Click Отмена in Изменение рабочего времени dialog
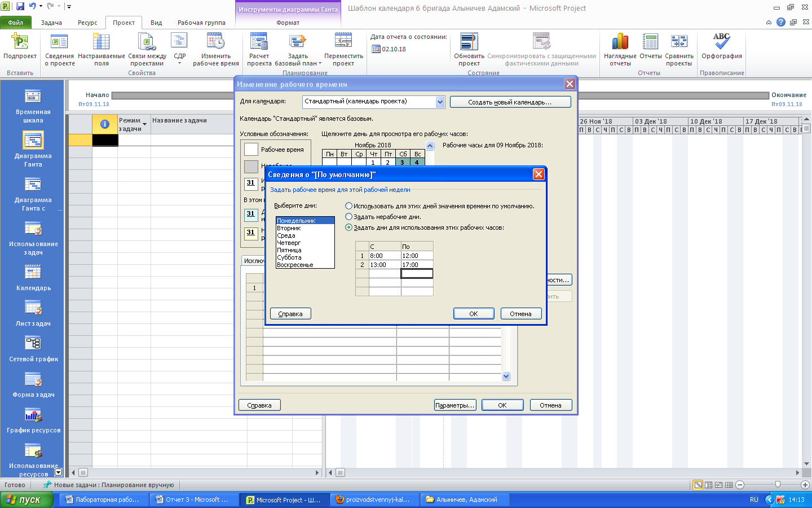Image resolution: width=812 pixels, height=508 pixels. [x=550, y=405]
